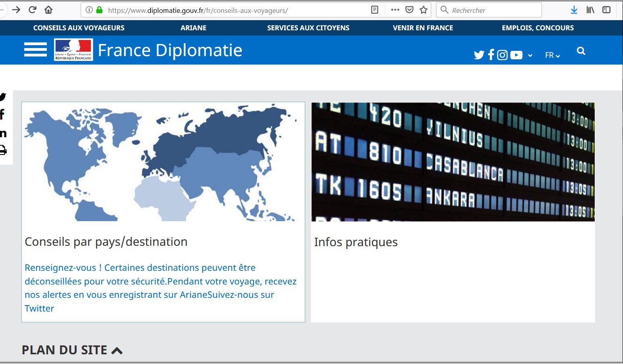This screenshot has height=364, width=623.
Task: Open Conseils par pays/destination link
Action: coord(106,242)
